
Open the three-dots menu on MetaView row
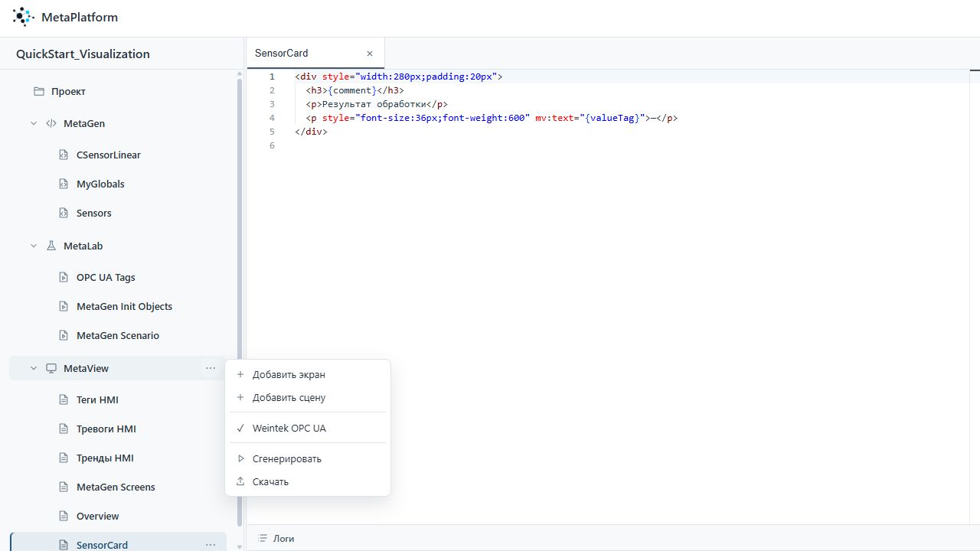211,368
